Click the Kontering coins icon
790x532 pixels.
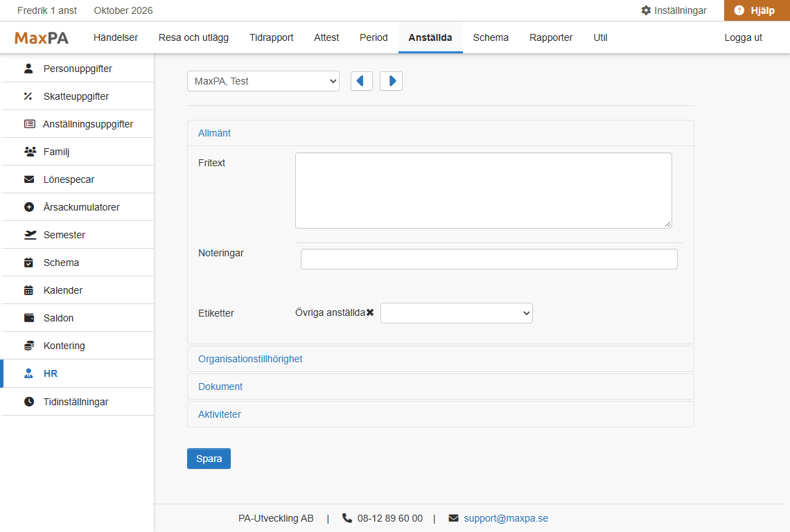click(x=29, y=346)
